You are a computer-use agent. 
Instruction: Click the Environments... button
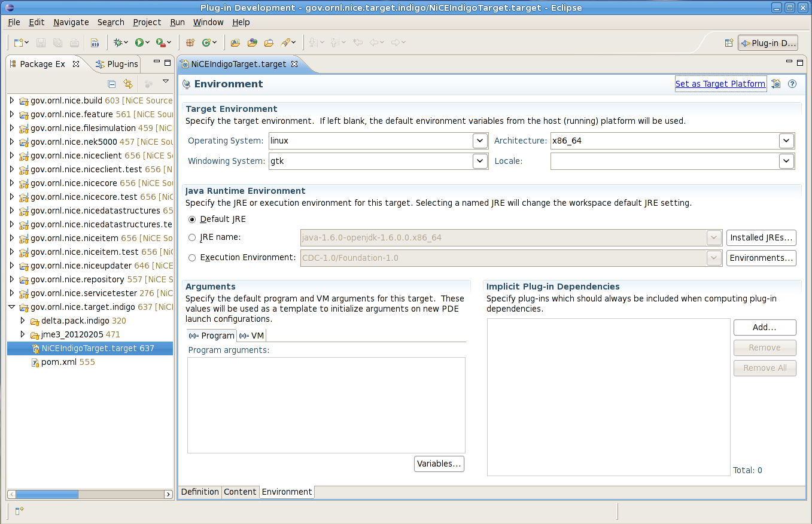pyautogui.click(x=762, y=258)
